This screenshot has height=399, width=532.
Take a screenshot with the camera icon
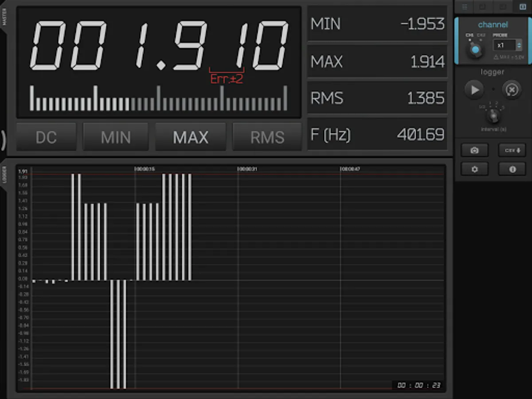(x=474, y=150)
